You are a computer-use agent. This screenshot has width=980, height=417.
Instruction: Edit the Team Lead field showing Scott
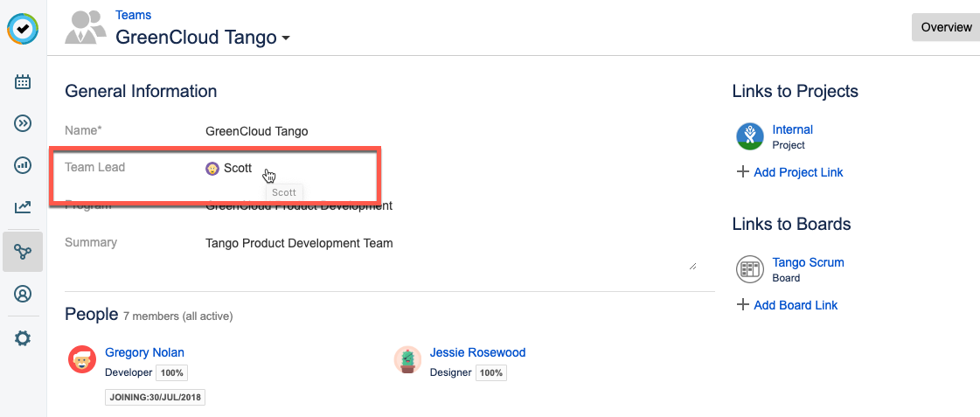coord(237,168)
